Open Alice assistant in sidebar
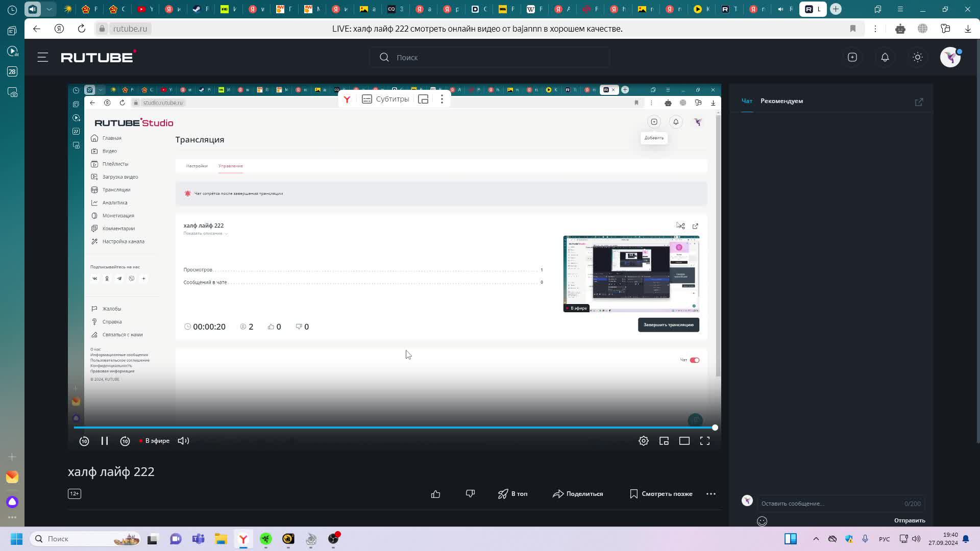This screenshot has height=551, width=980. (x=12, y=502)
